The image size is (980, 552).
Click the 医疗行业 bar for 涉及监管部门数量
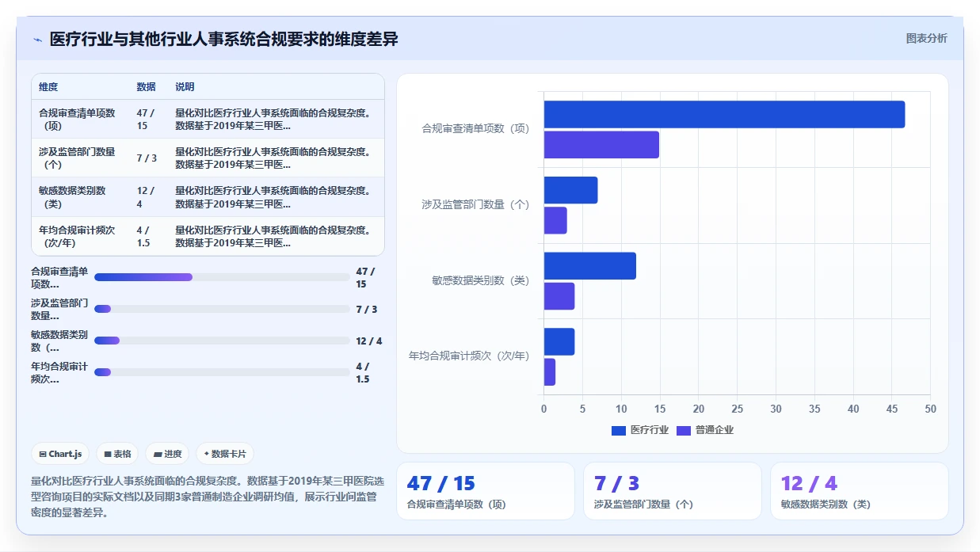(570, 190)
